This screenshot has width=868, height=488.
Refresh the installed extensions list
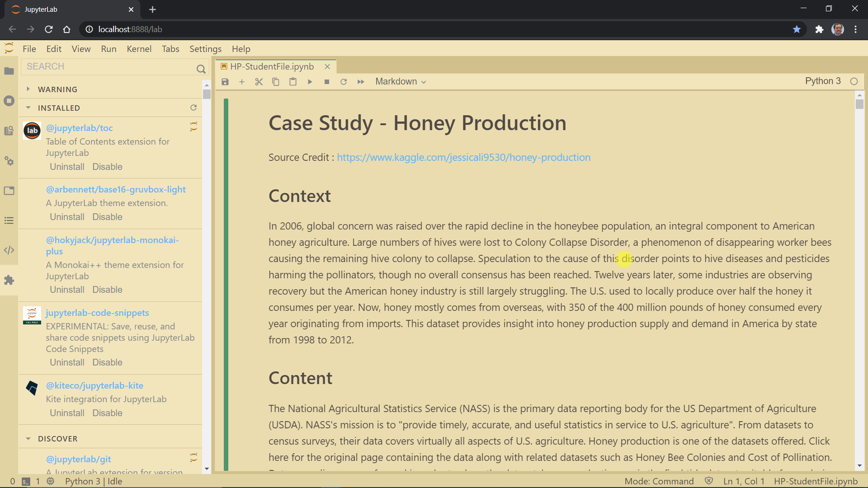[x=193, y=108]
